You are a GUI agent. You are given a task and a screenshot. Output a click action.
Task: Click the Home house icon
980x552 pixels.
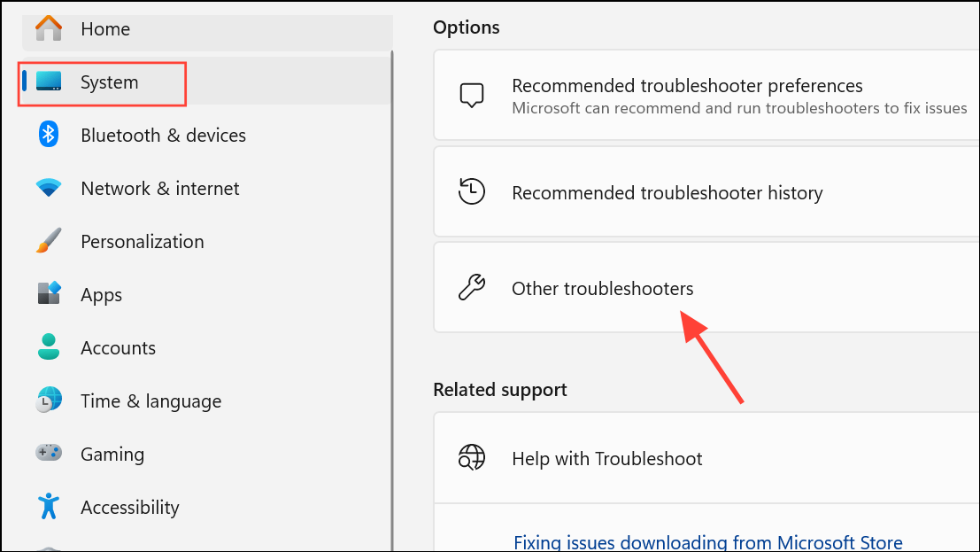47,28
